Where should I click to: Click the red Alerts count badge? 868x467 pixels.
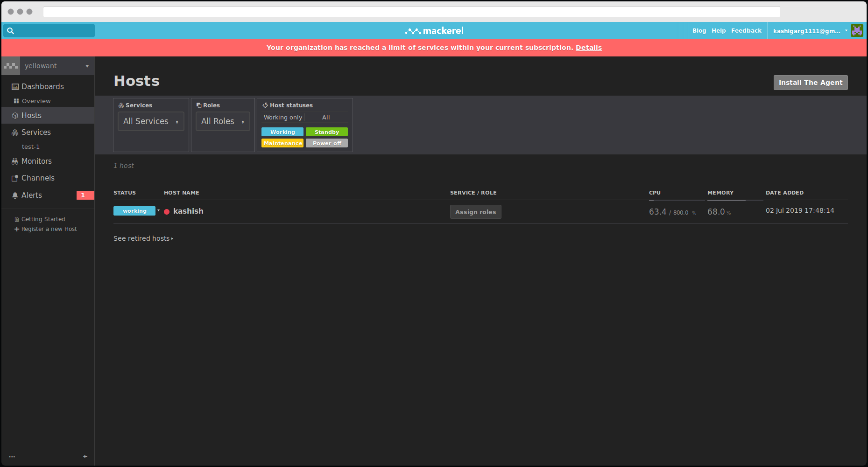pyautogui.click(x=85, y=195)
